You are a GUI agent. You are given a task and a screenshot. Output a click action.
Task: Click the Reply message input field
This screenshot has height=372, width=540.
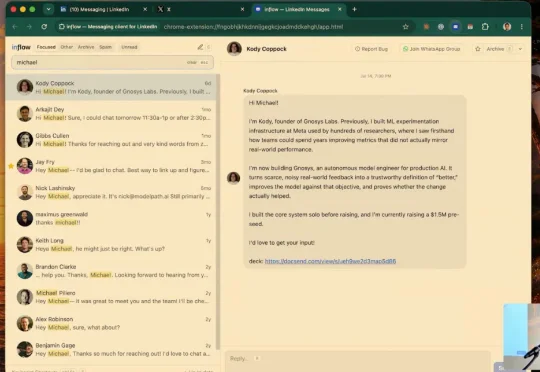[357, 359]
